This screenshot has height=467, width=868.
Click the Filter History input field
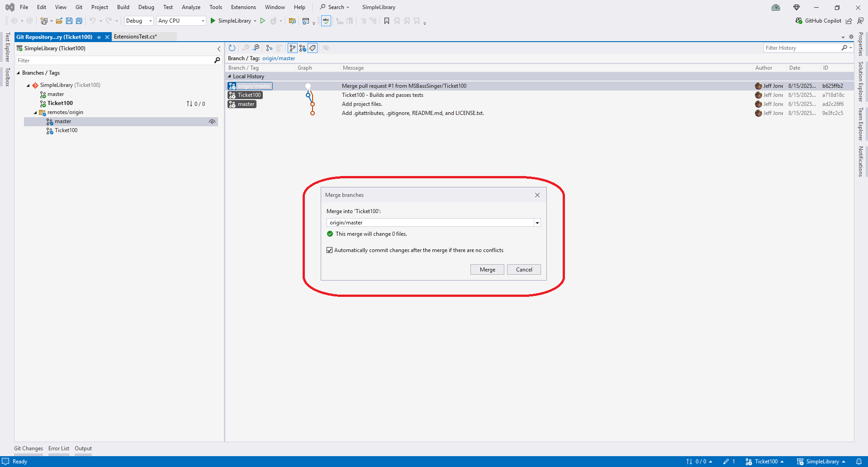[802, 48]
